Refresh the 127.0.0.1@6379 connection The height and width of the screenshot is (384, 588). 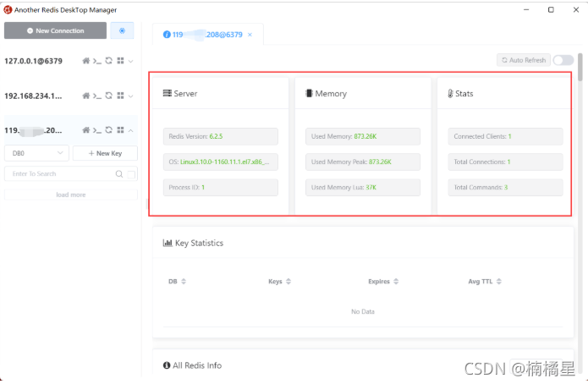click(x=109, y=61)
